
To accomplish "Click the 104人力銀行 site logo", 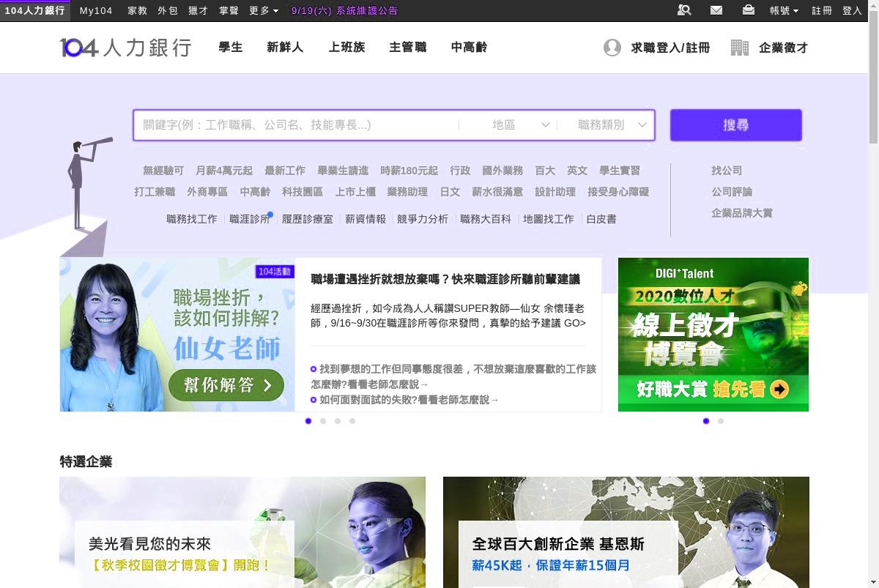I will 125,48.
